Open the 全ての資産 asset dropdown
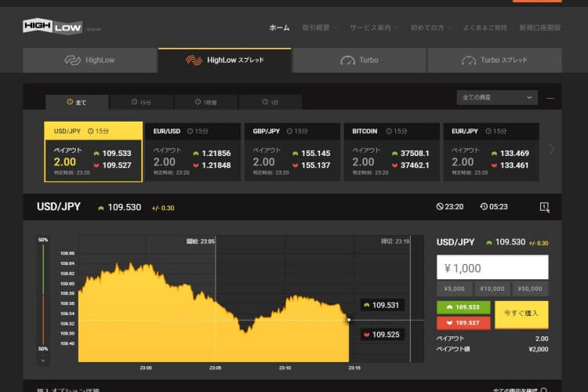 point(497,97)
